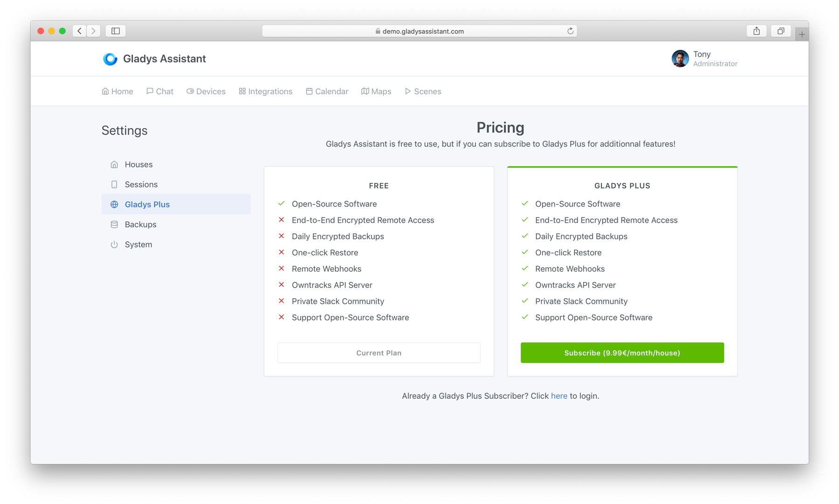Open the Calendar tab
Image resolution: width=839 pixels, height=504 pixels.
click(327, 91)
